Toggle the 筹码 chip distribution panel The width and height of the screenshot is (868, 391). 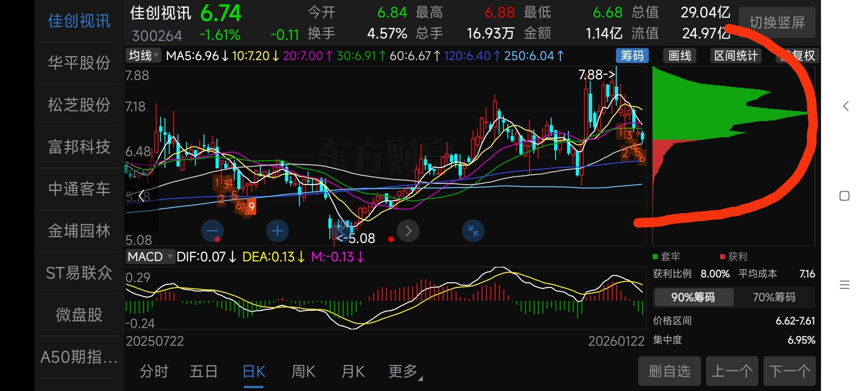[632, 56]
